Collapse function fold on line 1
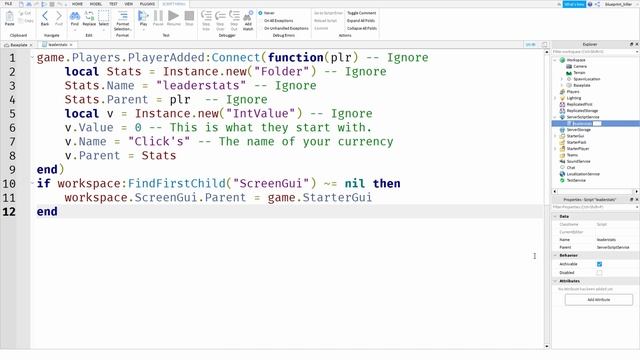This screenshot has width=640, height=360. pyautogui.click(x=32, y=57)
